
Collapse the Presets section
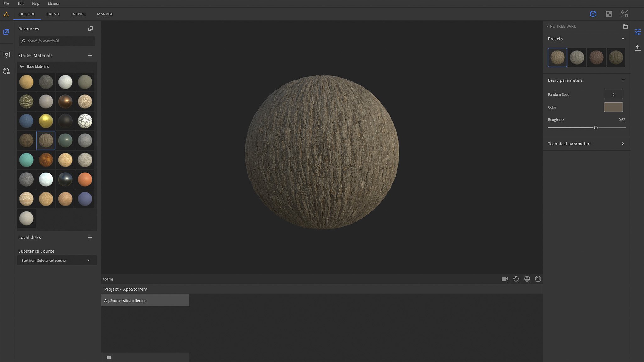coord(623,39)
